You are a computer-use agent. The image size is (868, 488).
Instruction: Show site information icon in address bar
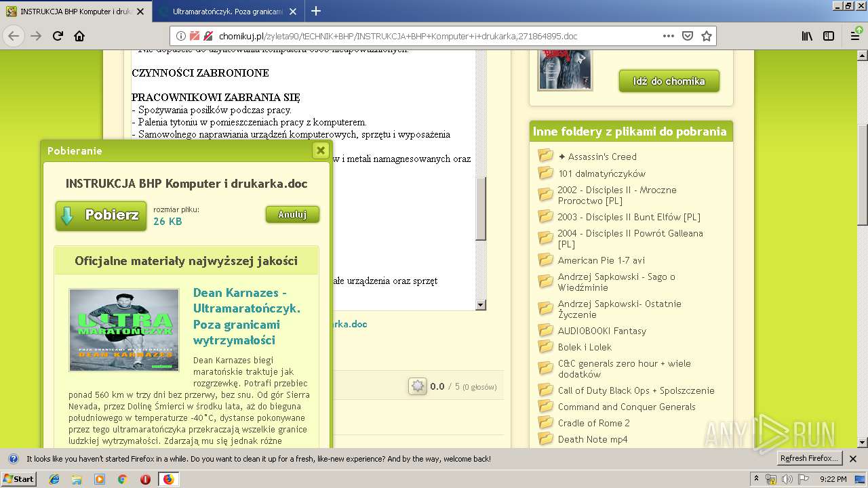(x=181, y=36)
